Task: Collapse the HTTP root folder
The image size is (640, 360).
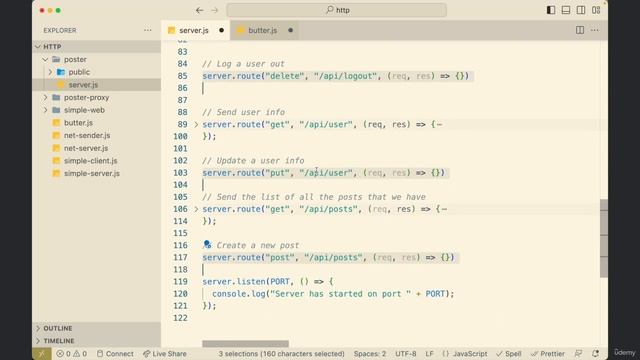Action: pos(97,47)
